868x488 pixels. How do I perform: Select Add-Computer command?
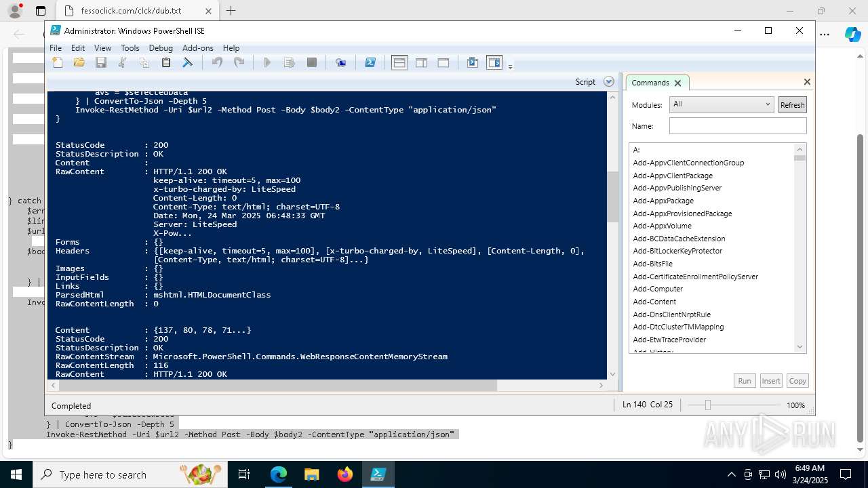(658, 289)
